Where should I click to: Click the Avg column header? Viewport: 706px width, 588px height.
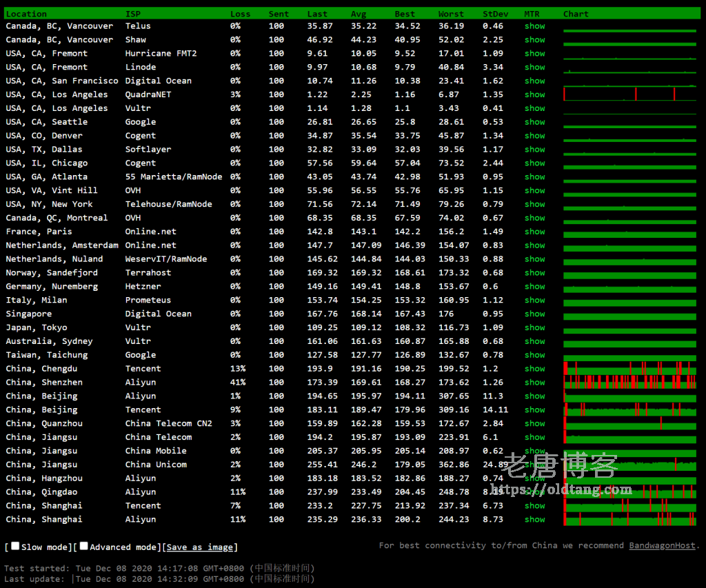point(359,14)
